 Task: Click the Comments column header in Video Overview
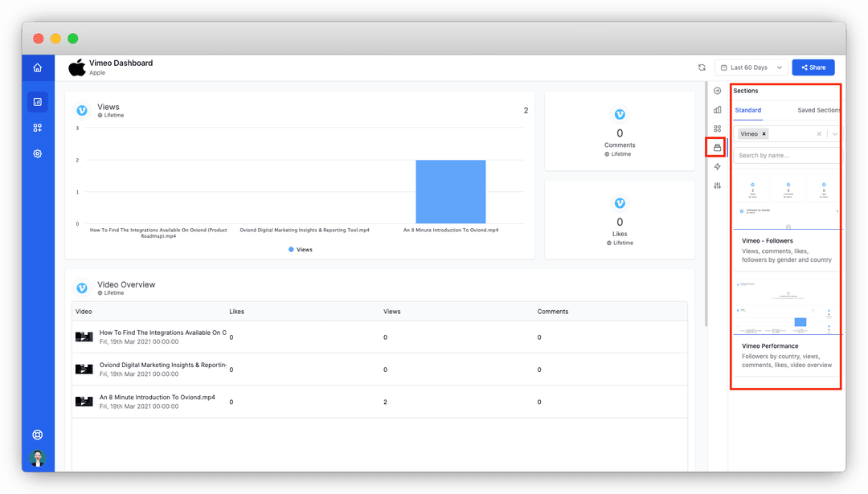point(552,312)
